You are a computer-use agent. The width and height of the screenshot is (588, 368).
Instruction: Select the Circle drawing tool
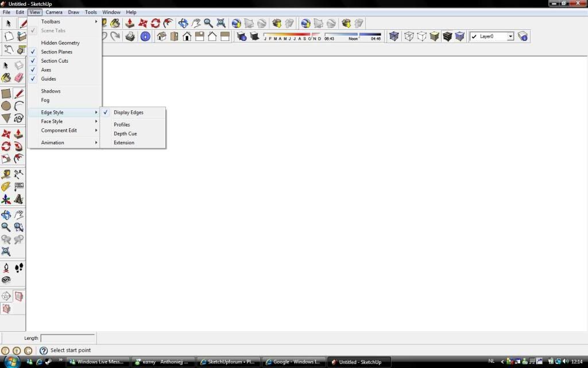6,106
